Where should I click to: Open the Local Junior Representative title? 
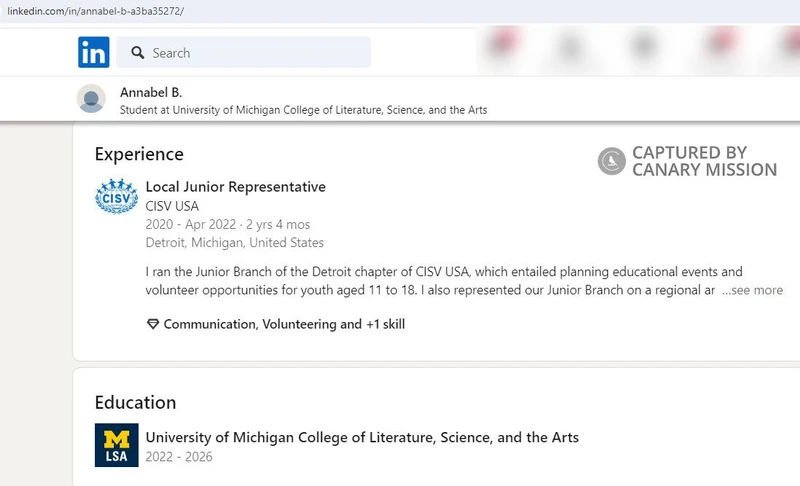pyautogui.click(x=235, y=187)
